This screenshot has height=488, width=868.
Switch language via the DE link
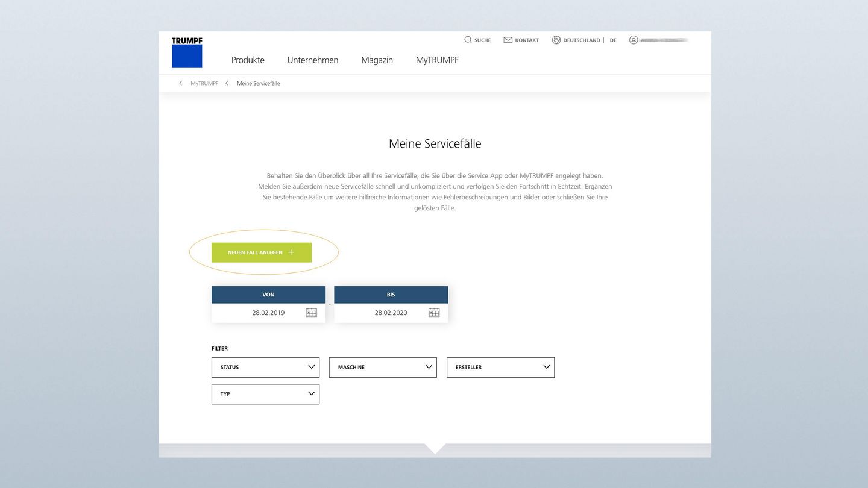pos(613,40)
